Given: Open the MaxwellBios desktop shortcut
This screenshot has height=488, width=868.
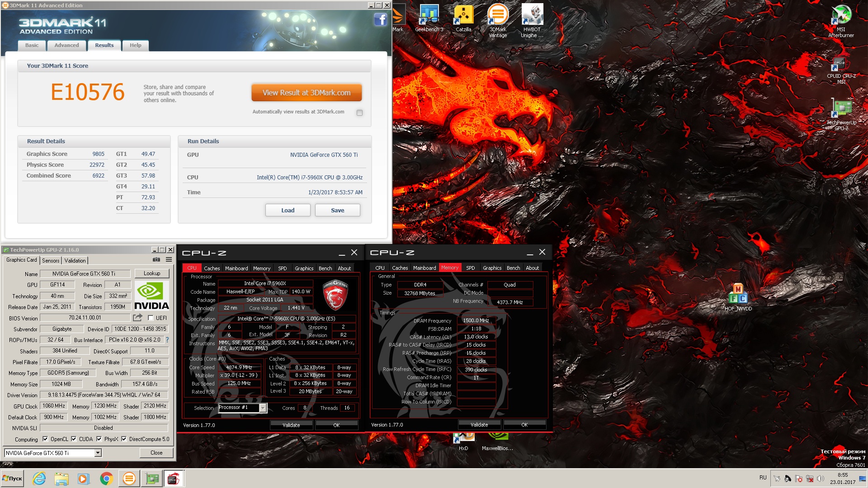Looking at the screenshot, I should 497,442.
